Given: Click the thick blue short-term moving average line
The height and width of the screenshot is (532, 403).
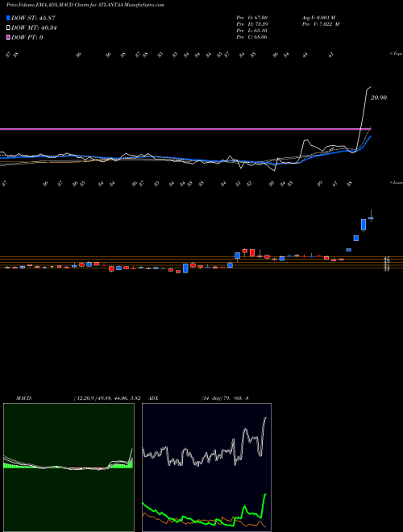Looking at the screenshot, I should [185, 159].
